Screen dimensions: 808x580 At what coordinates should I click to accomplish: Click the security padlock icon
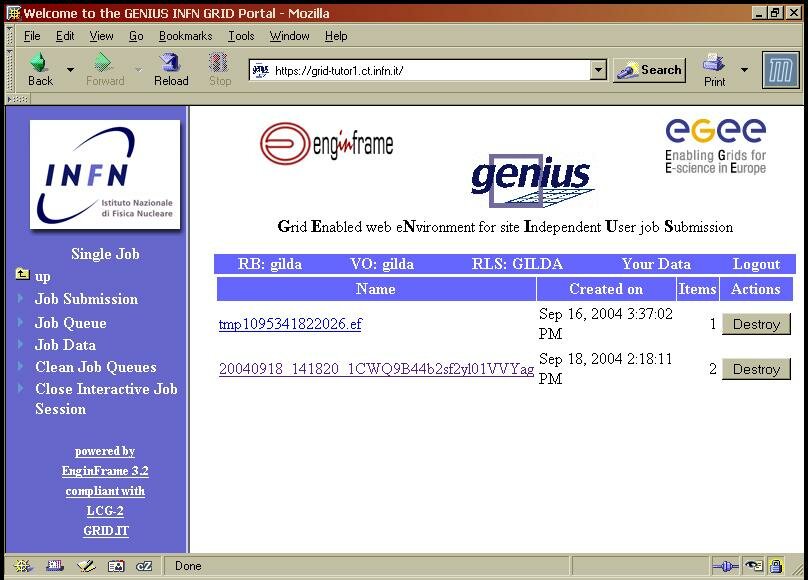point(776,567)
